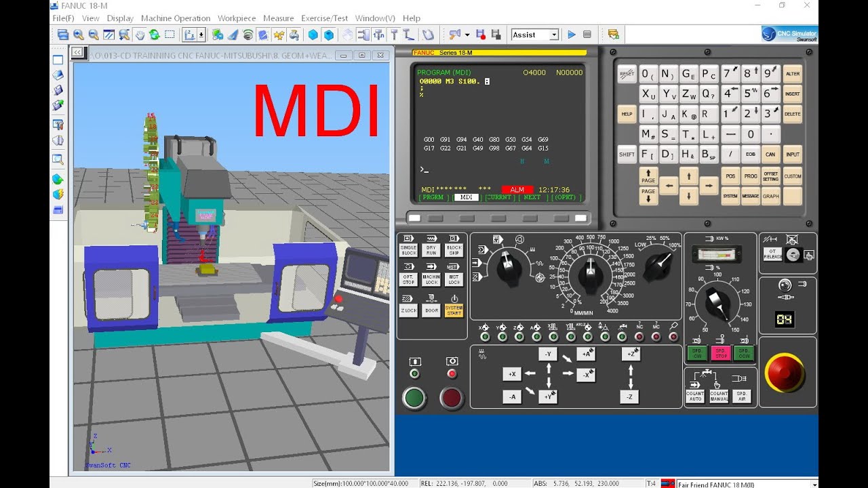
Task: Open the File(F) menu
Action: (64, 18)
